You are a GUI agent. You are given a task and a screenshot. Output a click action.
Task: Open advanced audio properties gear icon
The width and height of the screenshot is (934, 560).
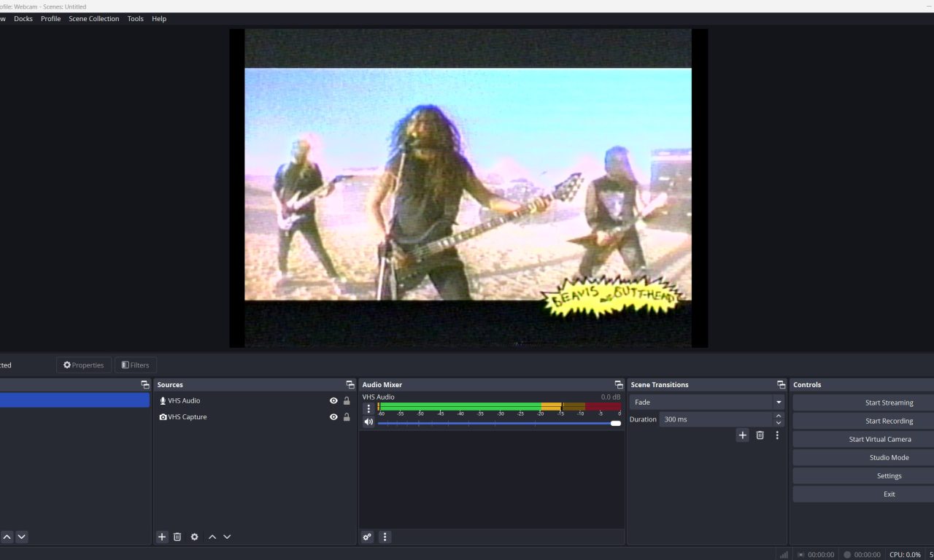pos(367,537)
